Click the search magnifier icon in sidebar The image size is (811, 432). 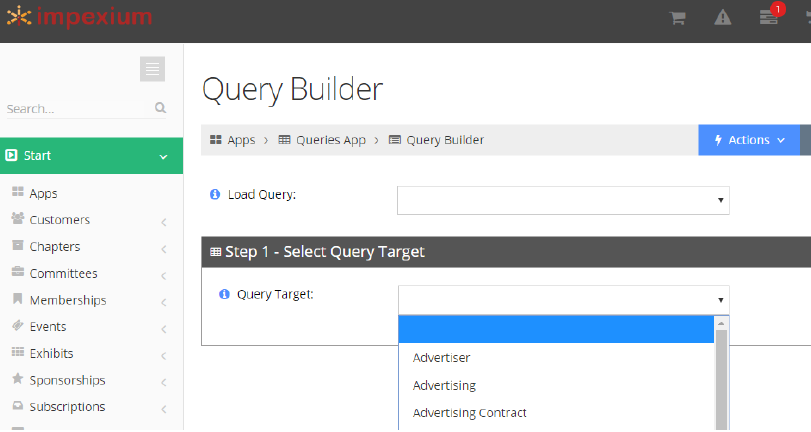pos(160,108)
